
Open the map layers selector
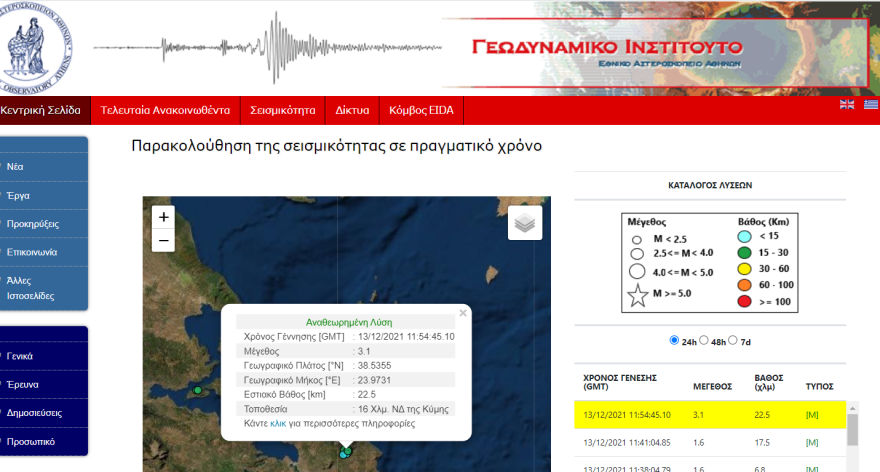(525, 223)
